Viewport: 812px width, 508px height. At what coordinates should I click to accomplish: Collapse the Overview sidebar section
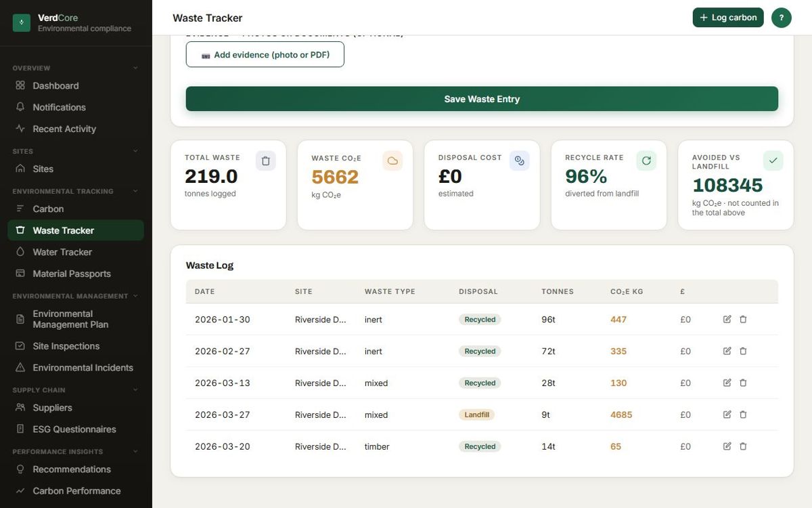click(x=135, y=68)
